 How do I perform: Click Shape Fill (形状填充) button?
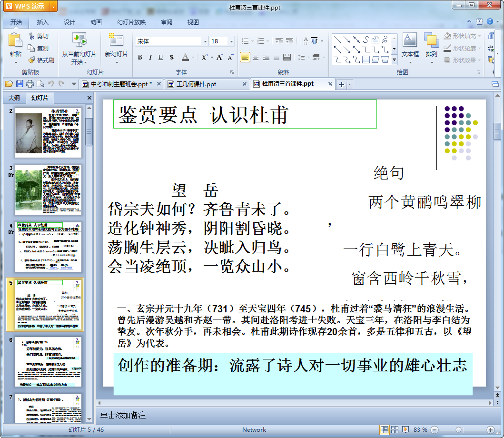coord(462,36)
